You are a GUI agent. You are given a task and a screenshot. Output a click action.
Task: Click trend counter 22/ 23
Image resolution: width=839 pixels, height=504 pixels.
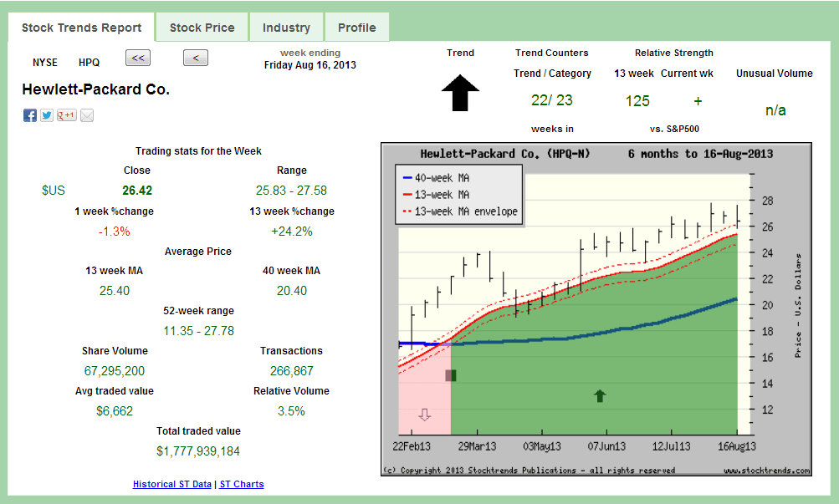tap(551, 100)
